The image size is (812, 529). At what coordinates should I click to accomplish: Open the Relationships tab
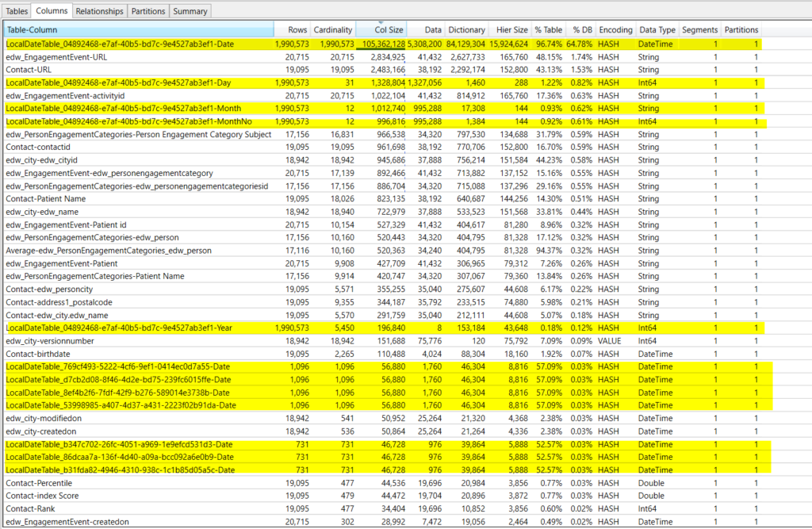tap(99, 11)
